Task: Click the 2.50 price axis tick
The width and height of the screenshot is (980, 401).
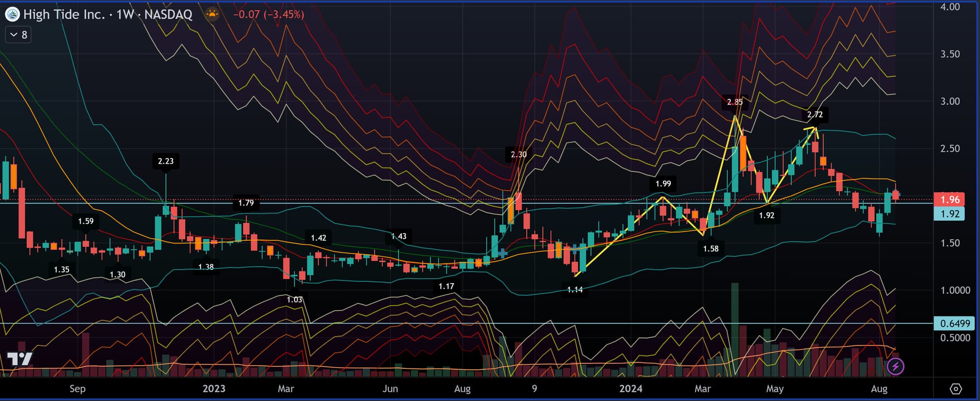Action: pos(950,148)
